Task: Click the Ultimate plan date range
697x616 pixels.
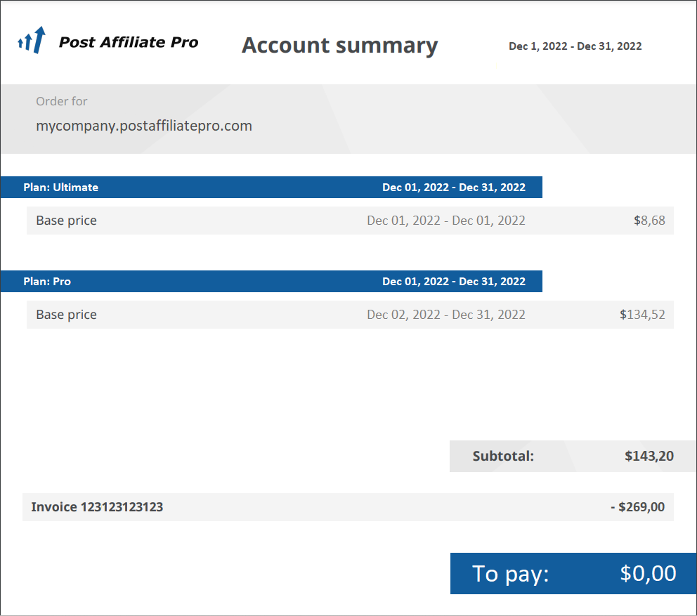Action: click(453, 188)
